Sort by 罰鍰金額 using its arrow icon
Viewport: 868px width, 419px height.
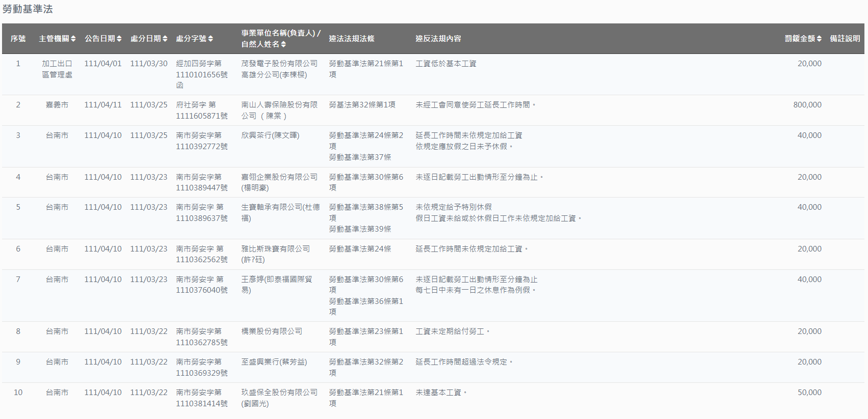click(x=819, y=39)
